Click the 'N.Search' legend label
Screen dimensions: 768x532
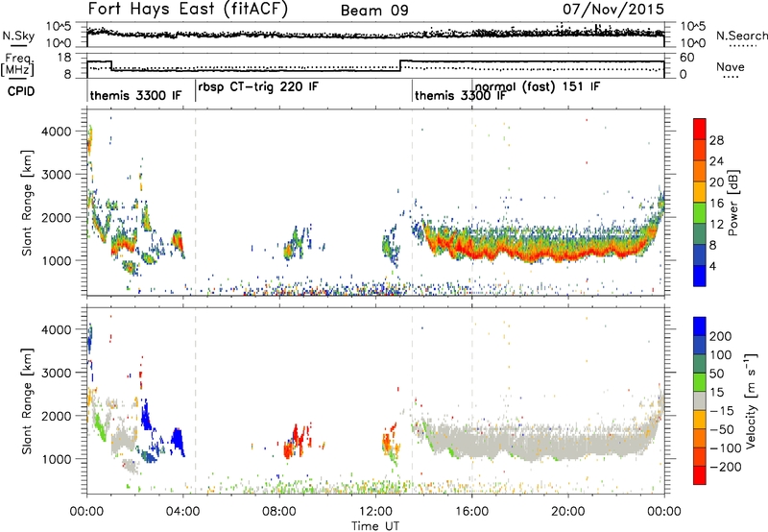(741, 36)
